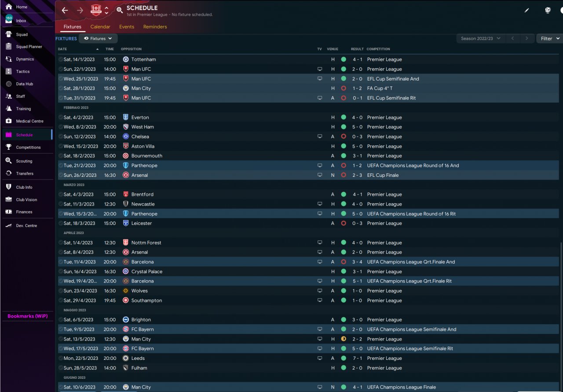Click the club badge in the header
The image size is (563, 392).
pos(95,10)
